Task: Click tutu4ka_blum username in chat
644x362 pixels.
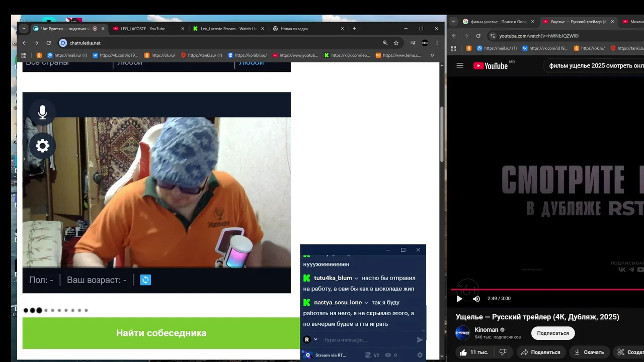Action: coord(333,278)
